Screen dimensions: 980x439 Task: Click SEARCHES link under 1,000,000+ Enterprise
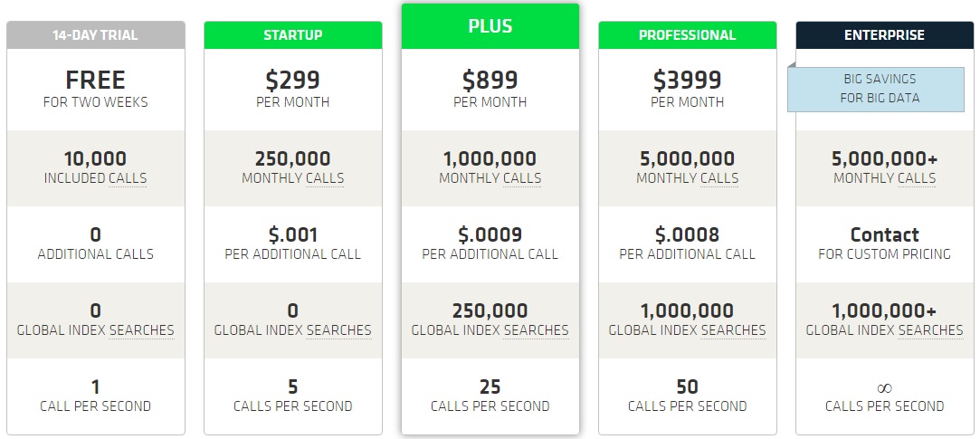(930, 330)
